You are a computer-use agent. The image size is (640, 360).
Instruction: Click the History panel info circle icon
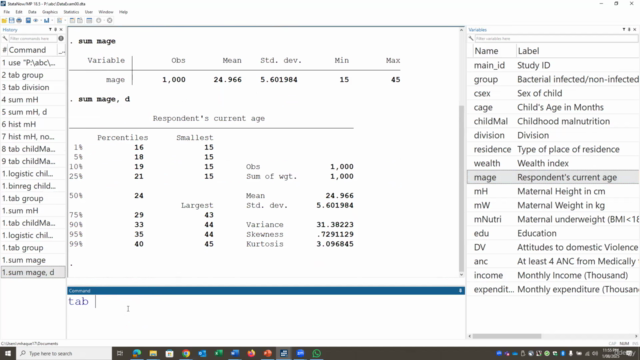tap(61, 38)
